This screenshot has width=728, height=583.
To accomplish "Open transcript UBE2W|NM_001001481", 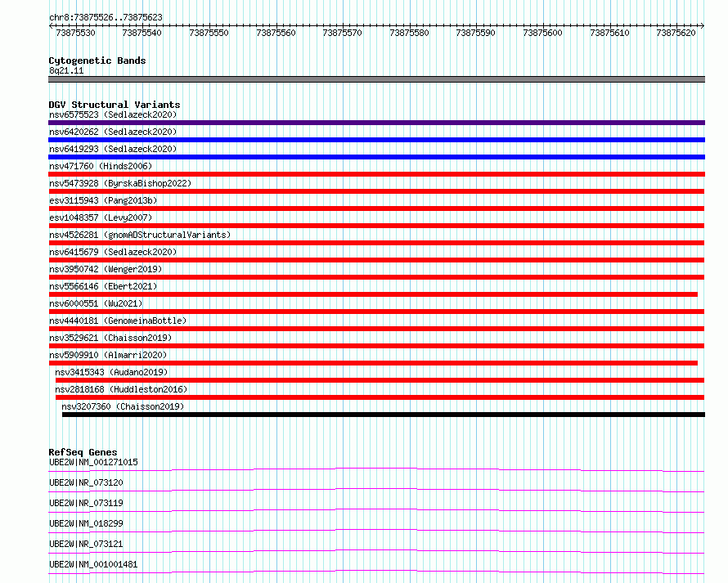I will click(93, 564).
